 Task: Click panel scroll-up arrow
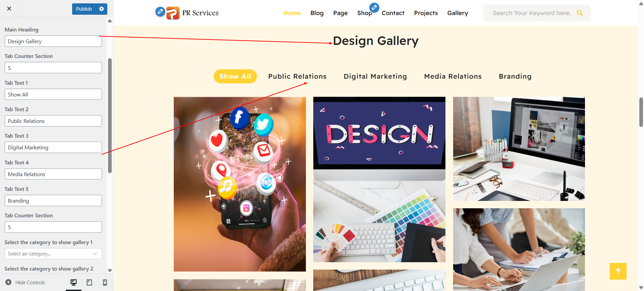click(x=110, y=21)
